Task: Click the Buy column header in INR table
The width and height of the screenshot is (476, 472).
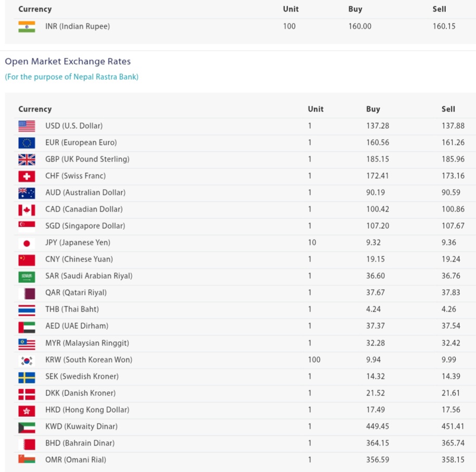Action: (x=355, y=9)
